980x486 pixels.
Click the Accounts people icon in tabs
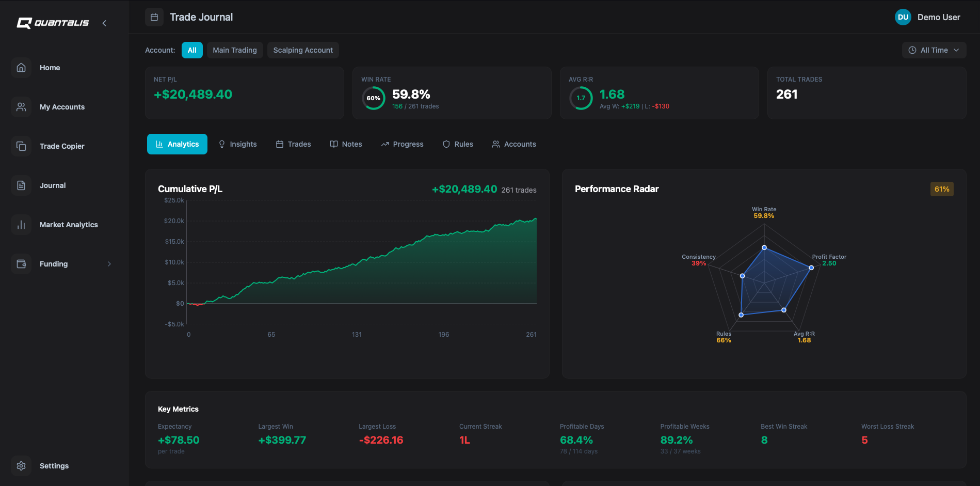click(496, 144)
